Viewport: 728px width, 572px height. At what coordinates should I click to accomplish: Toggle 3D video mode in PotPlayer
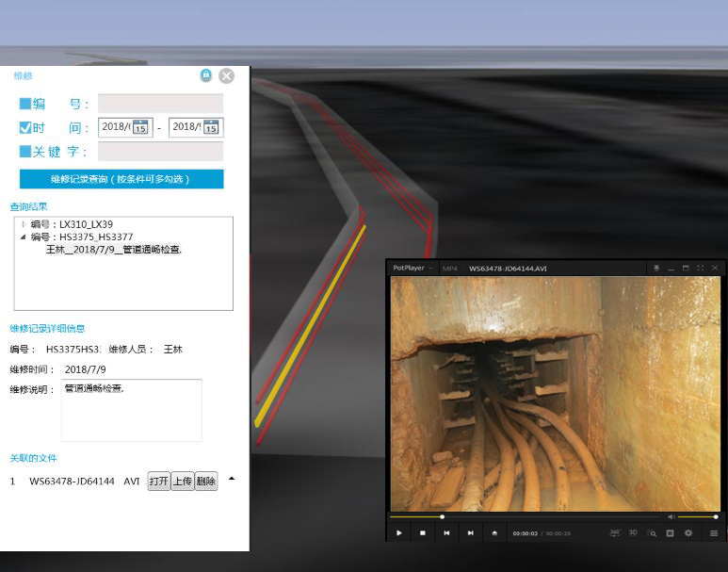633,533
